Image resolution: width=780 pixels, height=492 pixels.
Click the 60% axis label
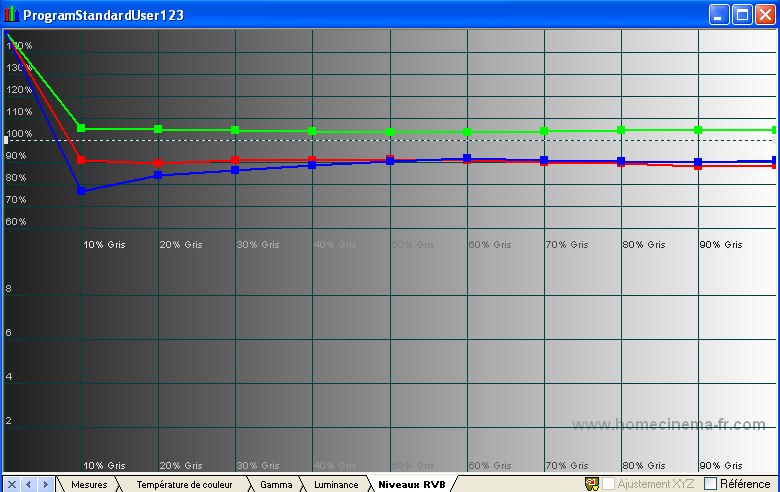(16, 222)
